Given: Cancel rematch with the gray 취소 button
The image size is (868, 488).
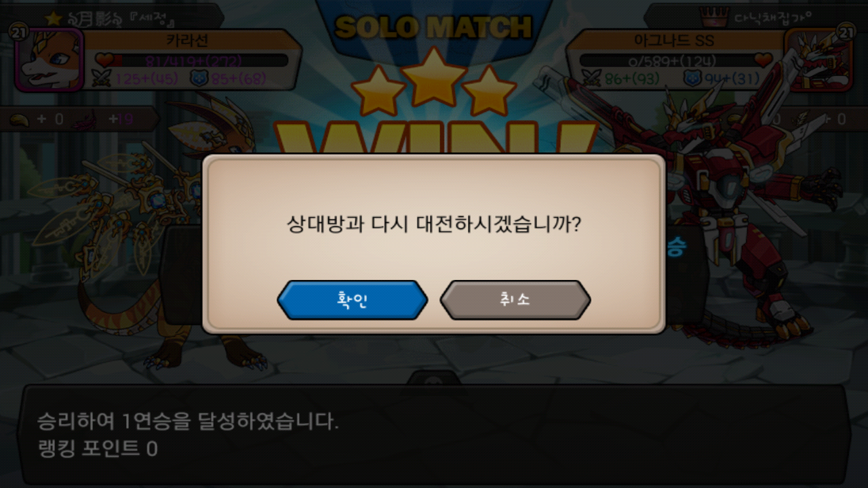Looking at the screenshot, I should pyautogui.click(x=515, y=300).
